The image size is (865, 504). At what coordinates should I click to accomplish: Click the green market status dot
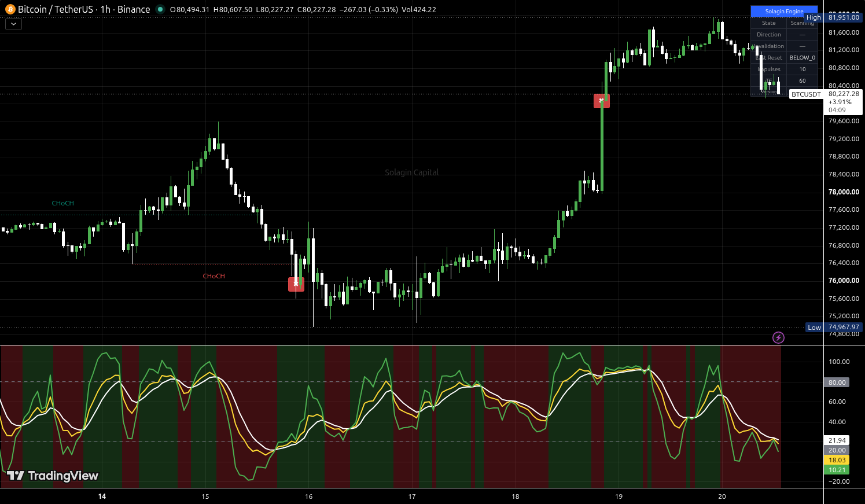[x=160, y=9]
